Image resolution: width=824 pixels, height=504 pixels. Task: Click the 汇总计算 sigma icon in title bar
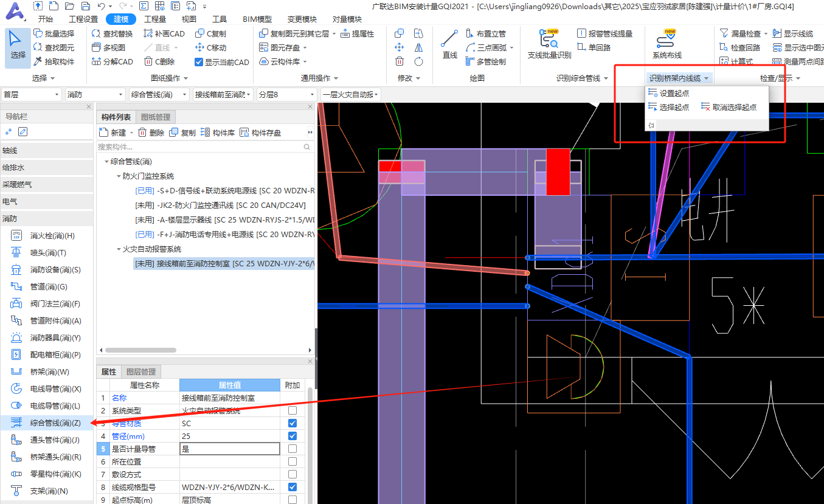coord(143,6)
